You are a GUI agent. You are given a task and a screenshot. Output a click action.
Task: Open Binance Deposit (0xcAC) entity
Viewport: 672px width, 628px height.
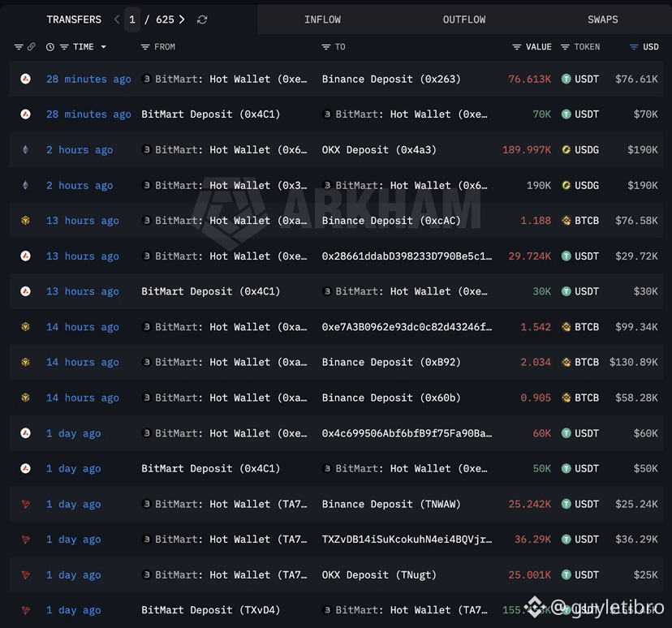pos(391,221)
